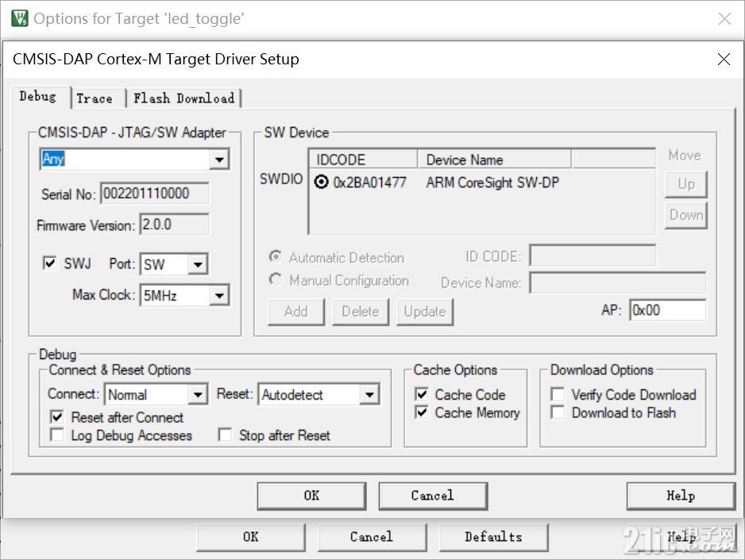745x560 pixels.
Task: Open the Flash Download tab
Action: pyautogui.click(x=184, y=98)
